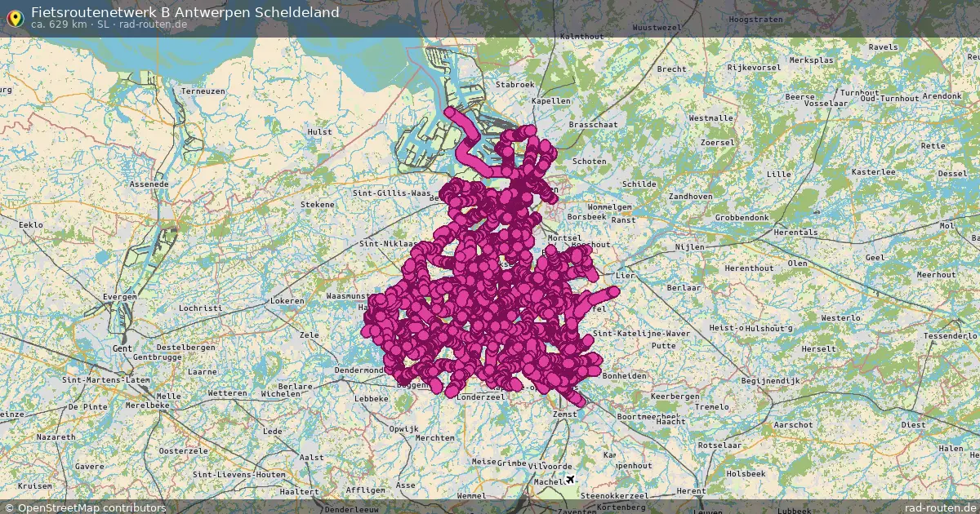Click the Lochristi town label
The image size is (980, 514).
[x=200, y=309]
